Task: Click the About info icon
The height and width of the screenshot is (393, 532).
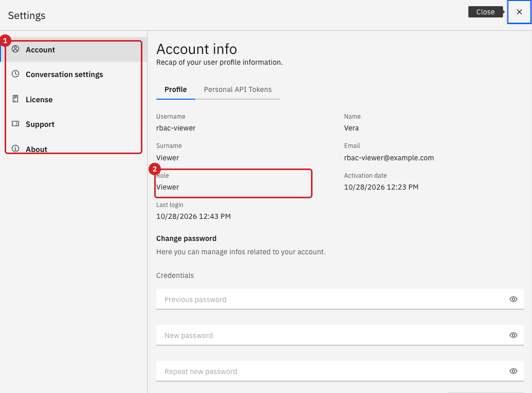Action: 15,148
